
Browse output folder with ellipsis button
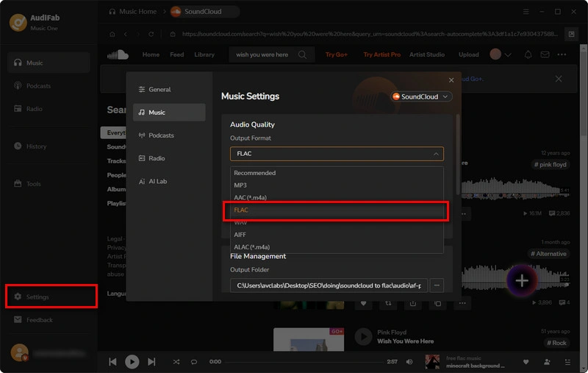[437, 285]
